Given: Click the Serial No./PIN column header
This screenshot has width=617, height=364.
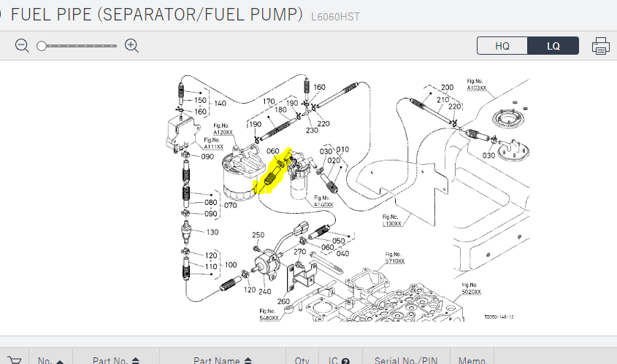Looking at the screenshot, I should point(408,360).
